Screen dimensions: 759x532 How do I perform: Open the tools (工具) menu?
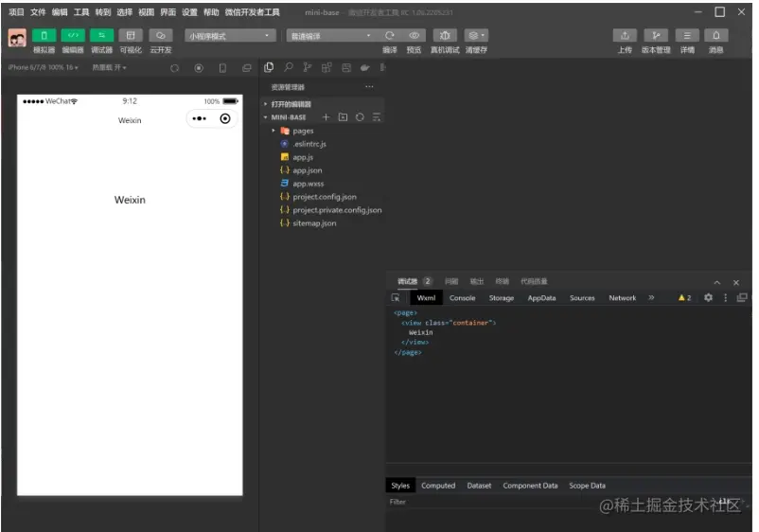point(81,12)
